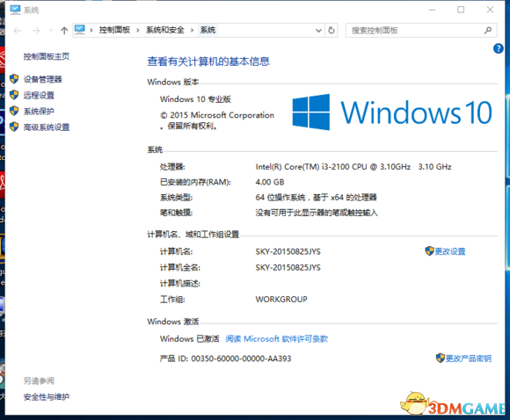This screenshot has width=510, height=420.
Task: Open the recent locations dropdown chevron
Action: (51, 31)
